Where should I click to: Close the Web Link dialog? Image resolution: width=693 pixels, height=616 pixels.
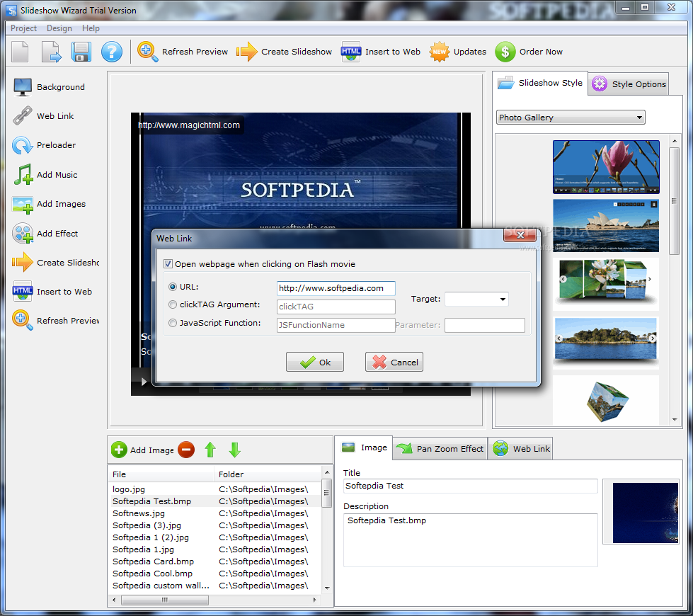[x=520, y=235]
